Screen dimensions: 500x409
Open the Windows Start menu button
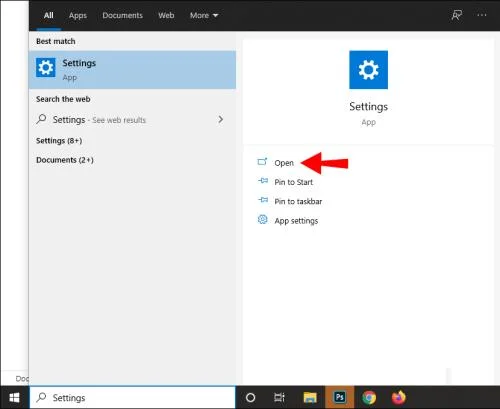point(14,397)
